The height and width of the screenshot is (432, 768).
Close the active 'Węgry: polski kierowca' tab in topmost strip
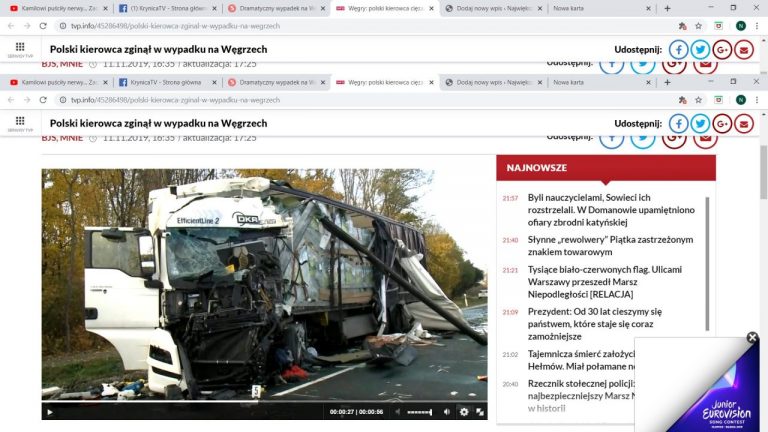(x=432, y=8)
